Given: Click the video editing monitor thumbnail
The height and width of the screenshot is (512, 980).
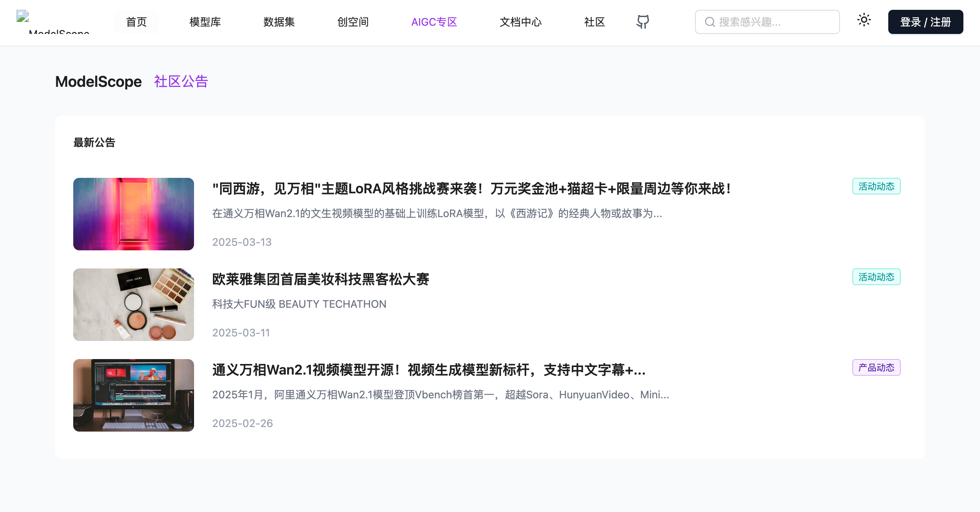Looking at the screenshot, I should (134, 395).
